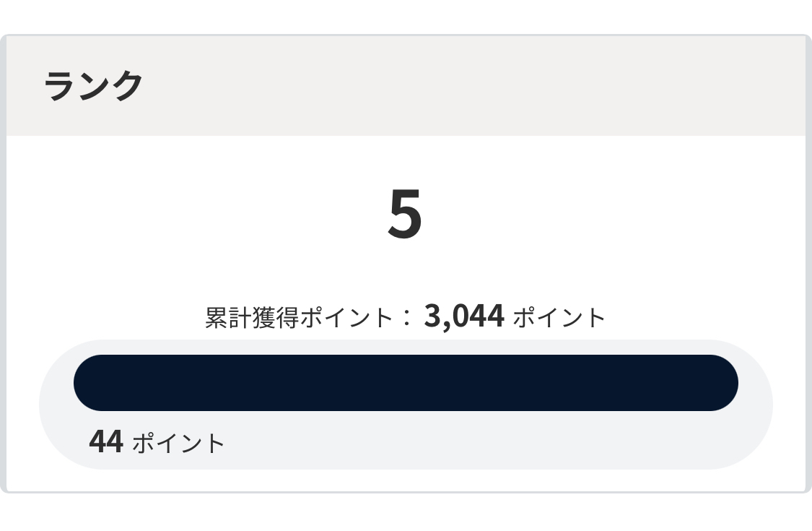Click the ク character in the ランク title
The image size is (812, 531).
(127, 85)
